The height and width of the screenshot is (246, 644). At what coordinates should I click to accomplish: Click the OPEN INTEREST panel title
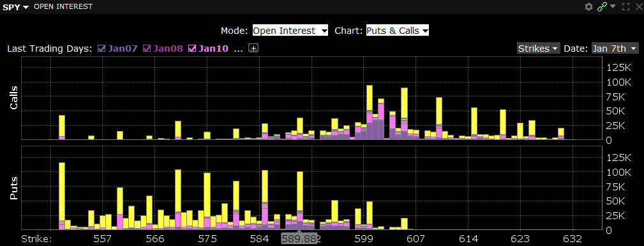click(x=63, y=6)
